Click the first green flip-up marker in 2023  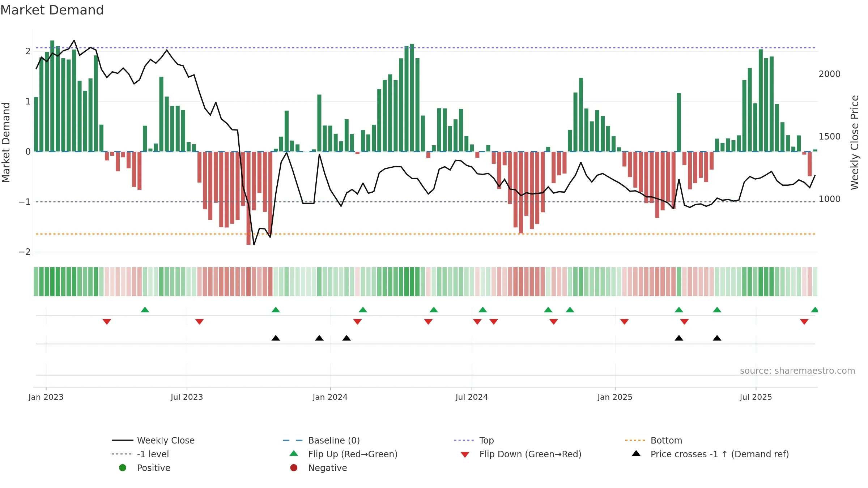(x=145, y=310)
